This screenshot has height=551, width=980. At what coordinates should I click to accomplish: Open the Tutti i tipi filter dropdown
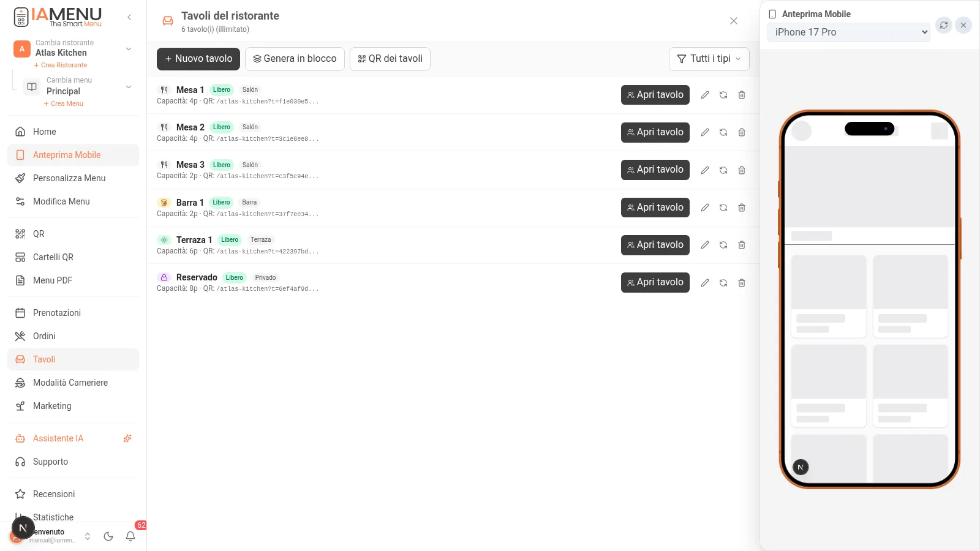point(709,59)
